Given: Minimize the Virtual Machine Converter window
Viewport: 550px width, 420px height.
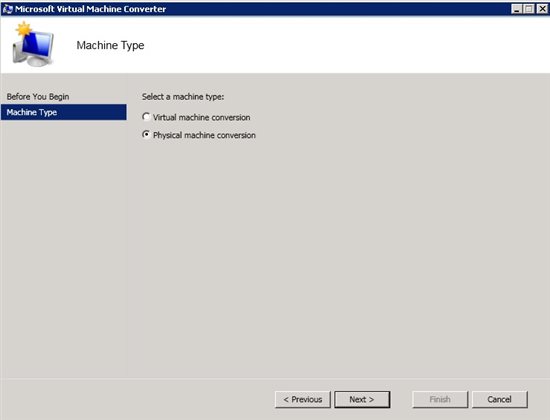Looking at the screenshot, I should [517, 8].
